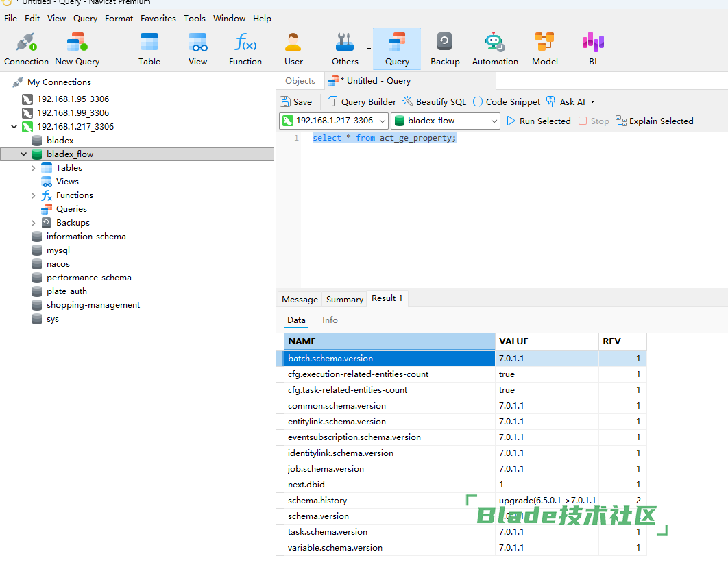Open the Automation toolbar icon
The image size is (728, 578).
(x=495, y=49)
